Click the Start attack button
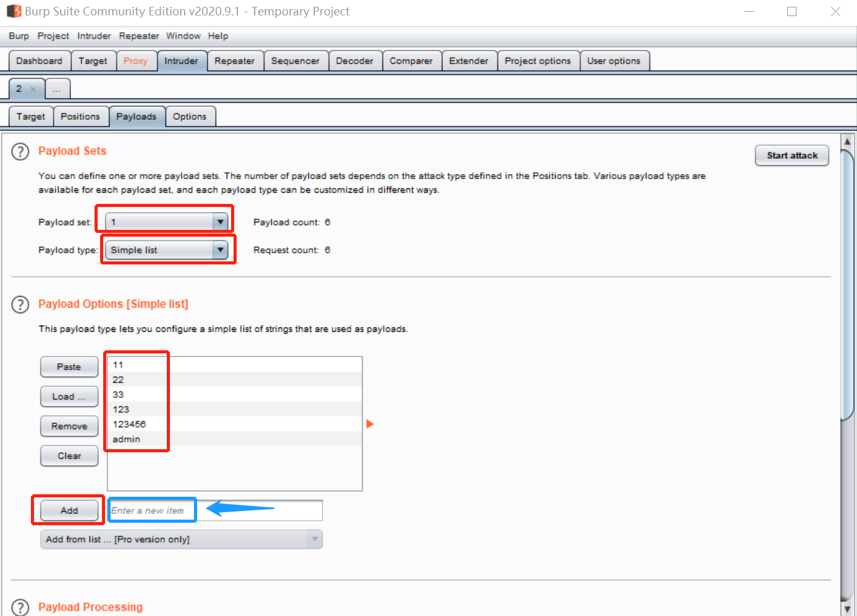This screenshot has height=616, width=857. tap(792, 156)
